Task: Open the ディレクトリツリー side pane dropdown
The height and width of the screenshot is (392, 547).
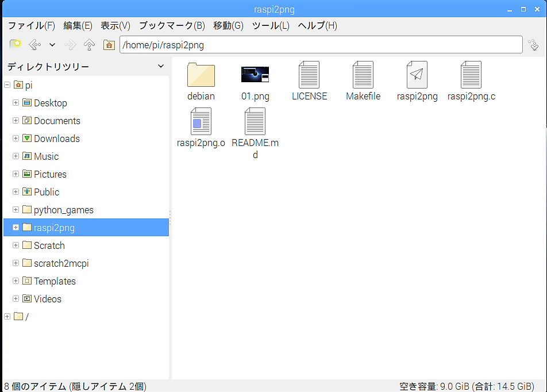Action: (x=161, y=66)
